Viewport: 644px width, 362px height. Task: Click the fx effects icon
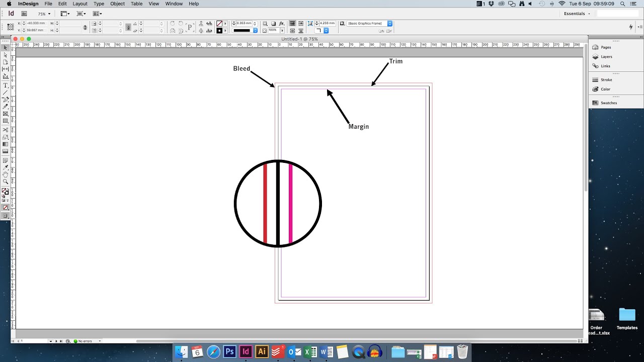(282, 24)
